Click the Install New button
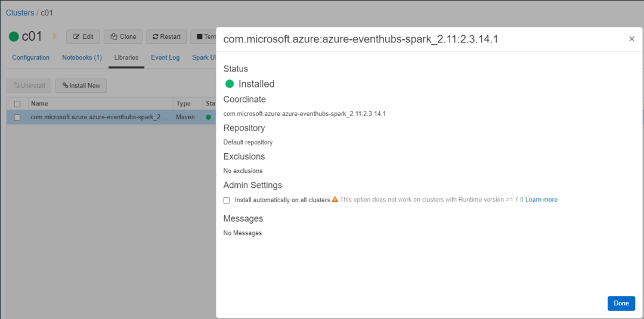 point(81,85)
